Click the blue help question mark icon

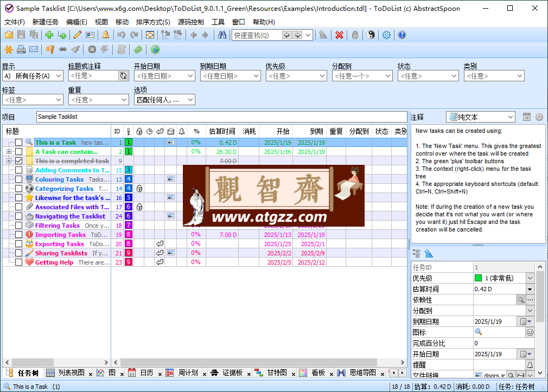click(x=402, y=35)
